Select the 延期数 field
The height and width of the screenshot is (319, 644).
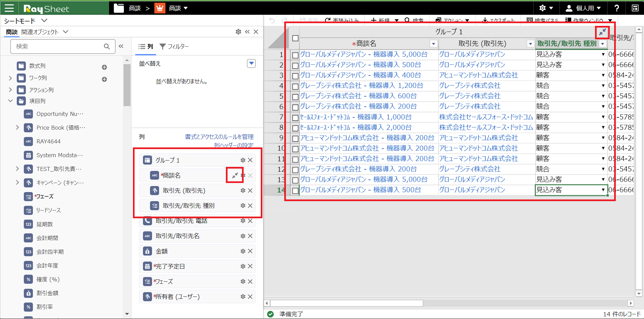44,224
